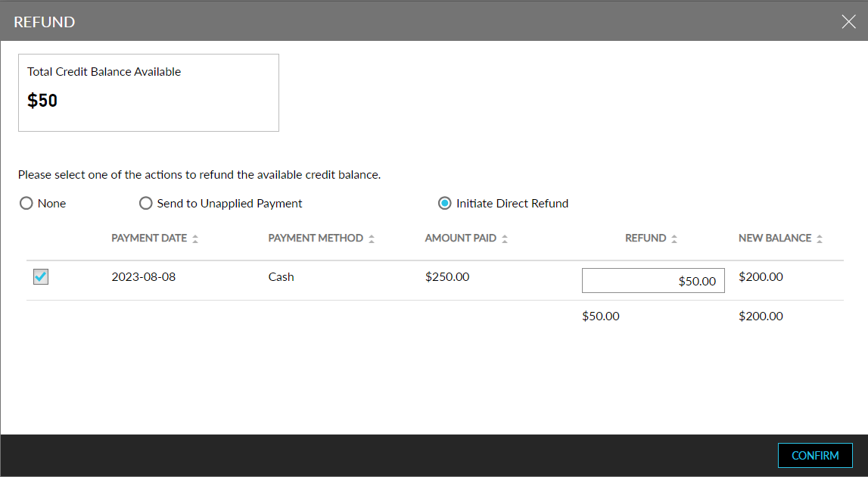The height and width of the screenshot is (477, 868).
Task: Sort the Payment Method column
Action: pos(372,237)
